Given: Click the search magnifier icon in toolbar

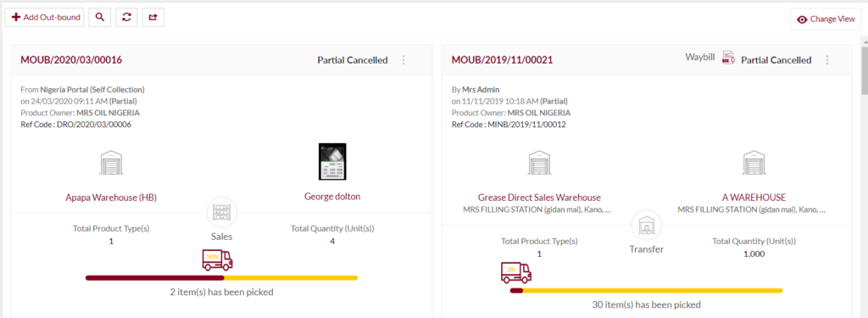Looking at the screenshot, I should click(100, 17).
